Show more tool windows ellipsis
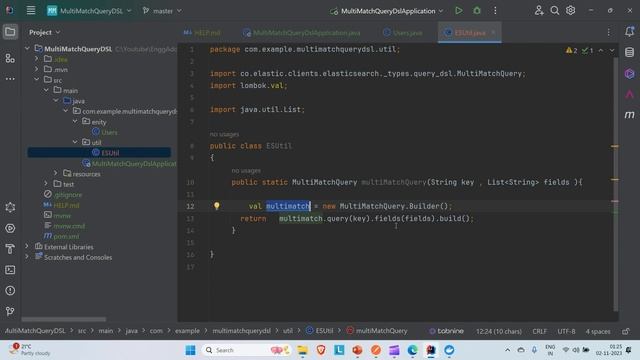Screen dimensions: 640x360 pos(10,79)
